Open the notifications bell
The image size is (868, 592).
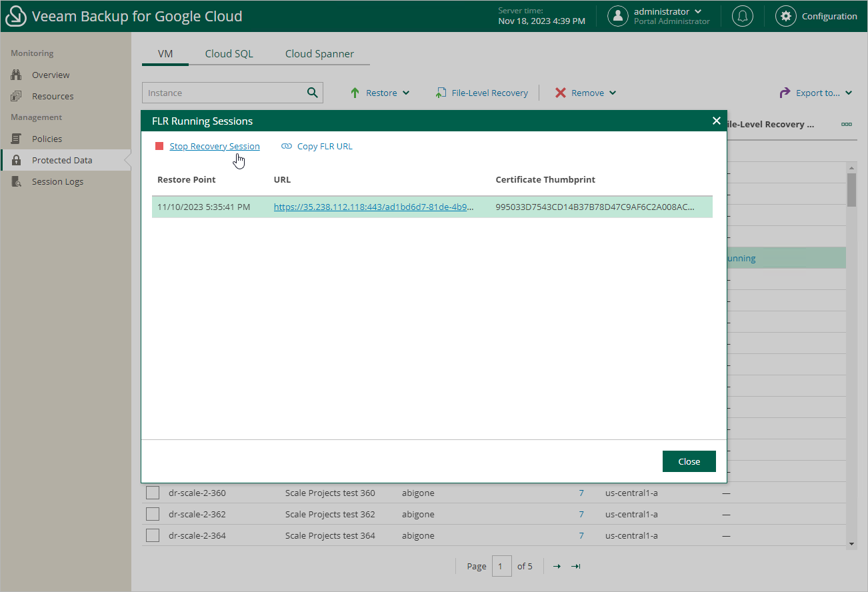[x=743, y=16]
